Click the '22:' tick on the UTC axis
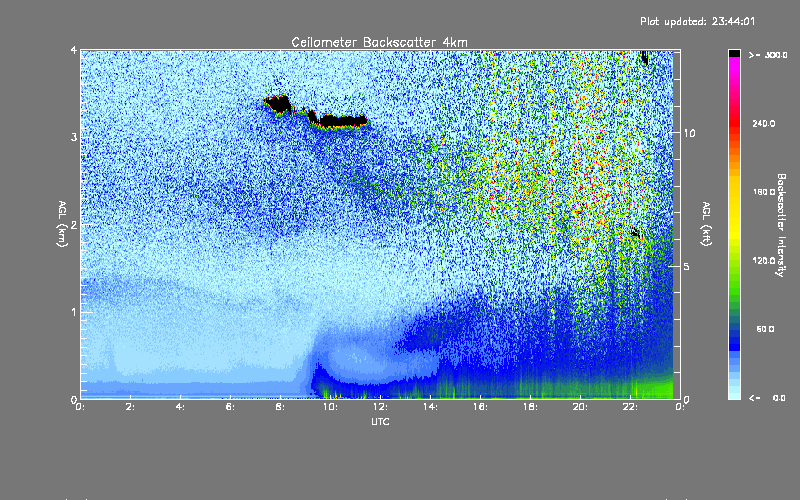This screenshot has width=800, height=500. point(630,407)
